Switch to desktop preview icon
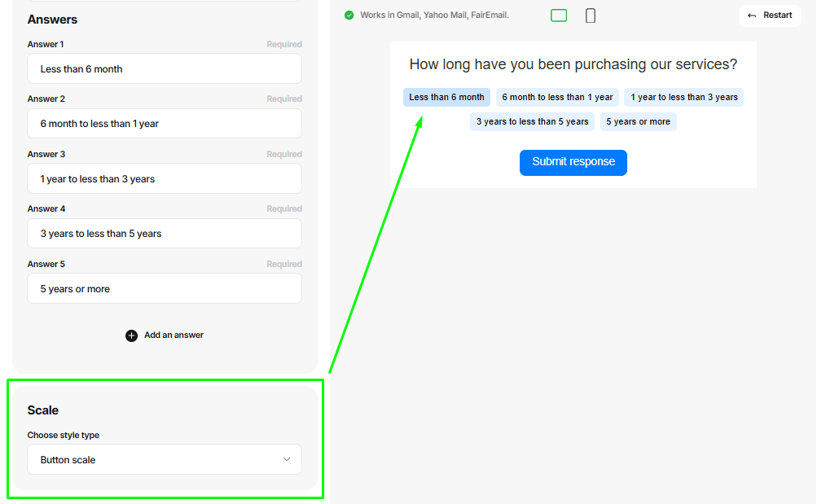The width and height of the screenshot is (826, 504). [x=559, y=15]
